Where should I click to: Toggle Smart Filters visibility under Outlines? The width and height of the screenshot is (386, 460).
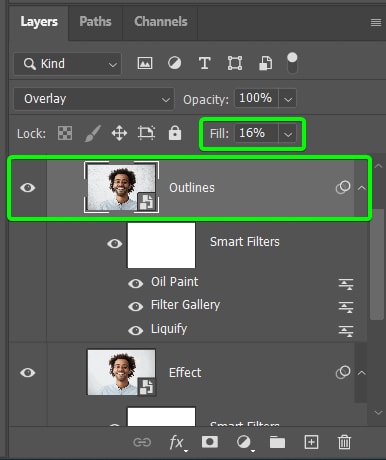coord(114,244)
